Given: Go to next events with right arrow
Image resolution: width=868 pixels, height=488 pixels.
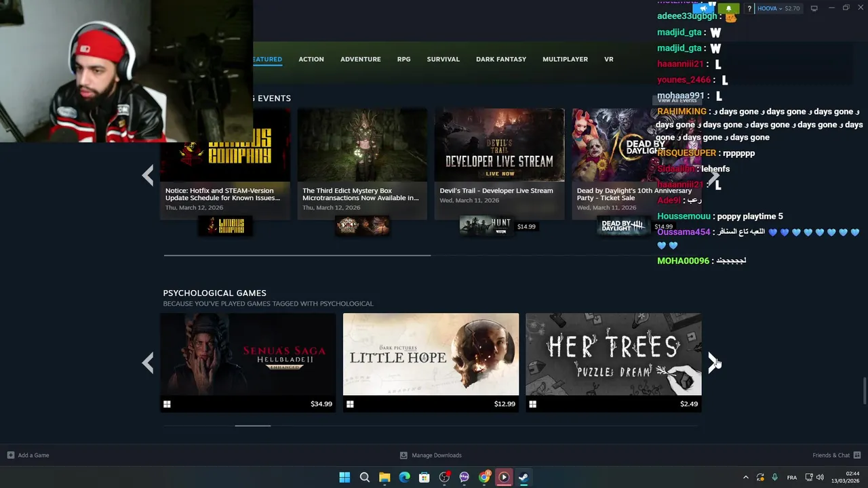Looking at the screenshot, I should pos(713,176).
